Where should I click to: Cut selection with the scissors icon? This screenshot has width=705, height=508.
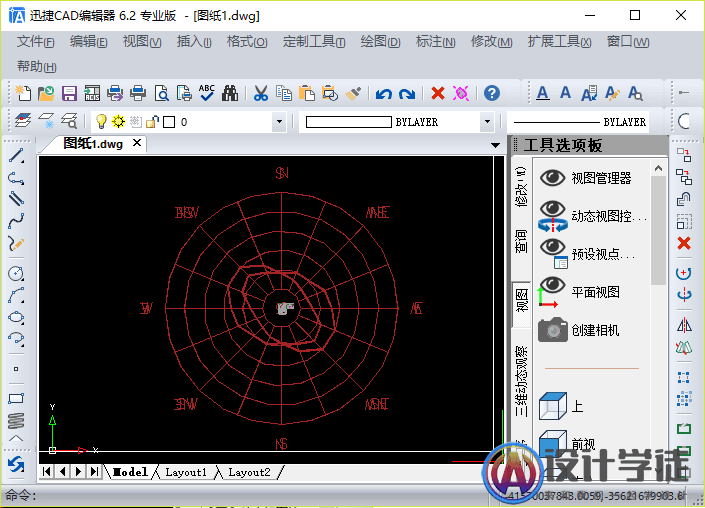click(x=261, y=94)
